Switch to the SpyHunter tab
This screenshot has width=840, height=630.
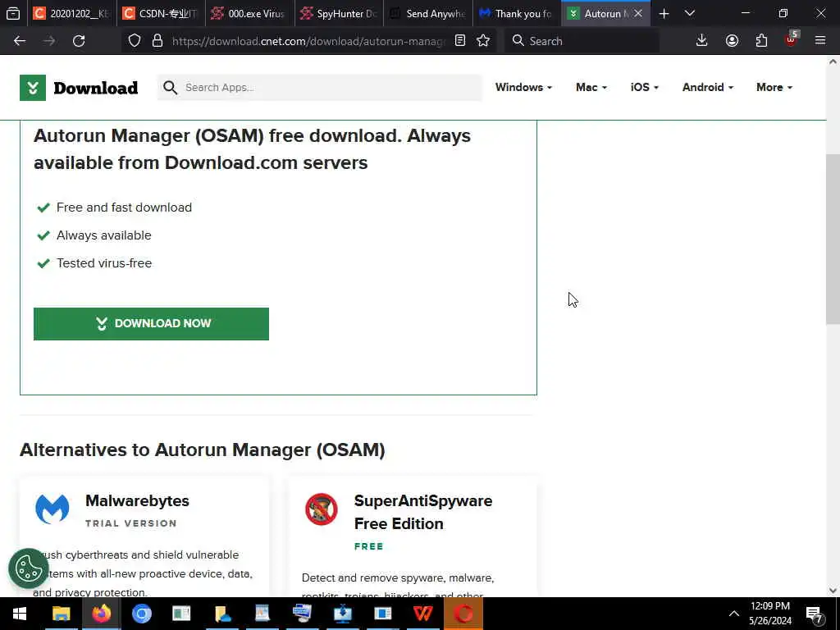(339, 14)
